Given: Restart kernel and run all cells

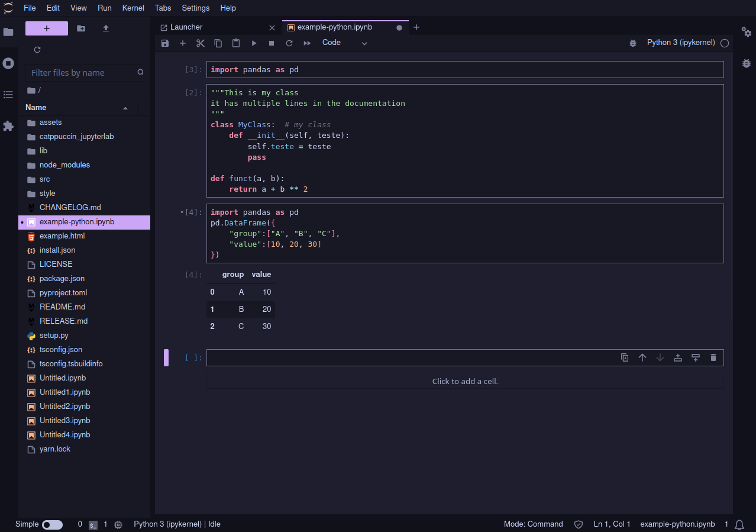Looking at the screenshot, I should pyautogui.click(x=306, y=43).
